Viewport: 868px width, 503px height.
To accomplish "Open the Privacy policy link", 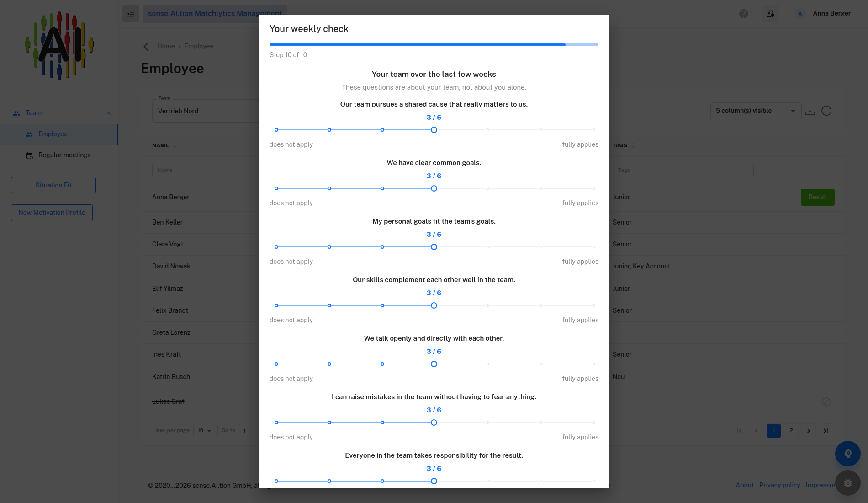I will tap(779, 485).
